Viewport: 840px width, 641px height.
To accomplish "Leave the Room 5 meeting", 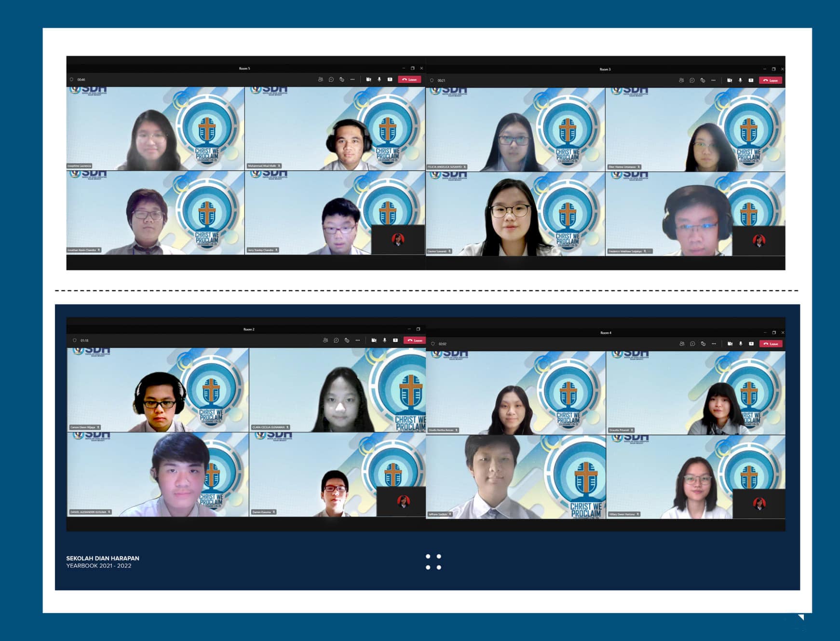I will coord(410,80).
